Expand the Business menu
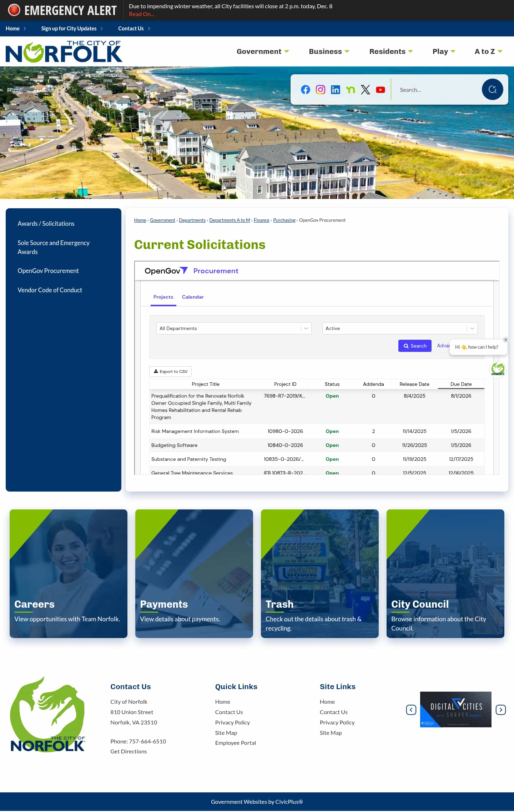The height and width of the screenshot is (812, 514). pos(329,51)
